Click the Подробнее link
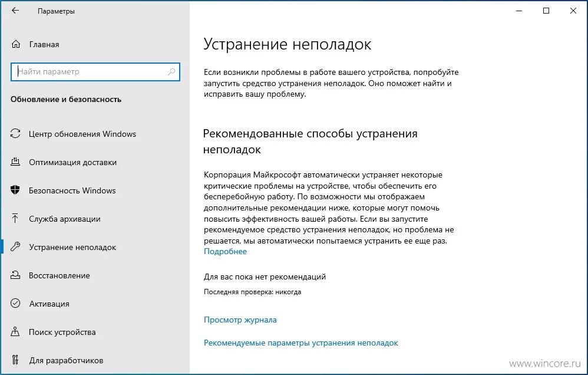Viewport: 588px width, 375px height. pyautogui.click(x=225, y=251)
